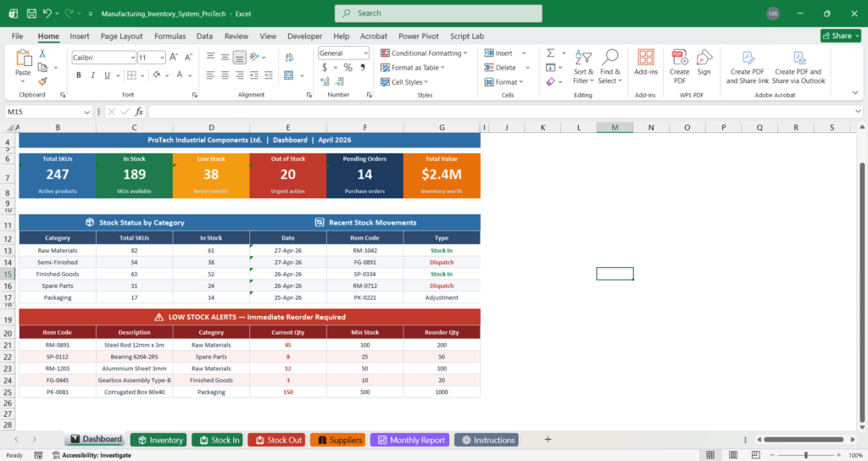868x461 pixels.
Task: Open the Monthly Report sheet tab
Action: pos(410,440)
